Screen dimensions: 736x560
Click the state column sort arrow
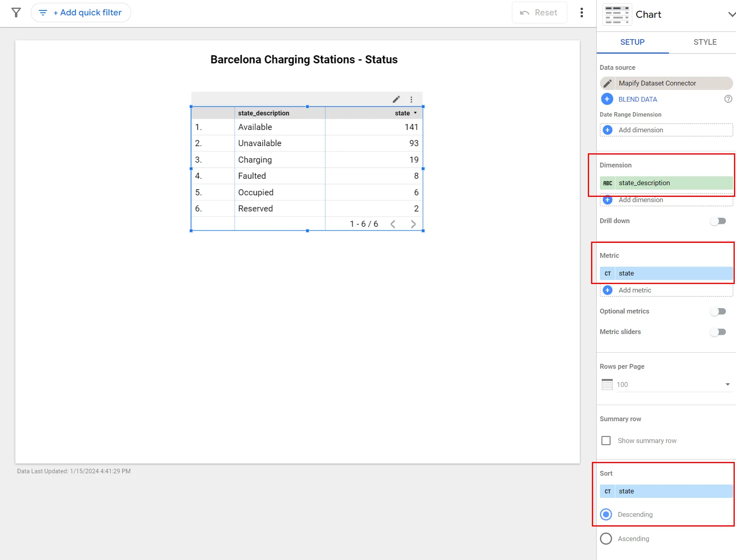tap(415, 113)
